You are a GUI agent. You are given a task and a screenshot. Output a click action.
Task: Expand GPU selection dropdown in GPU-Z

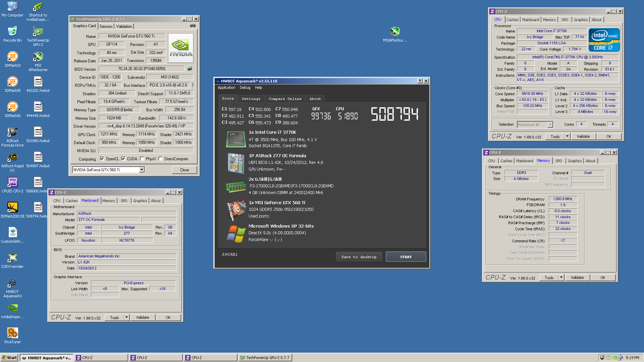coord(142,170)
